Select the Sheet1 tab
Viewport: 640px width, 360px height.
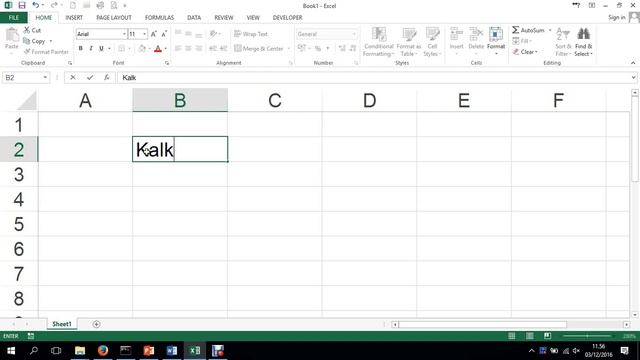pyautogui.click(x=62, y=324)
